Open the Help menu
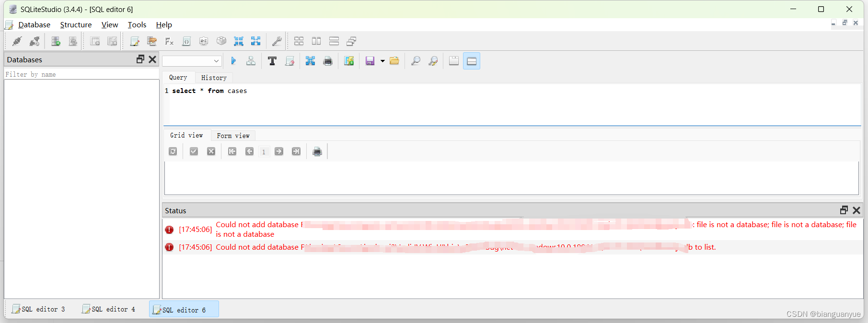 [164, 25]
